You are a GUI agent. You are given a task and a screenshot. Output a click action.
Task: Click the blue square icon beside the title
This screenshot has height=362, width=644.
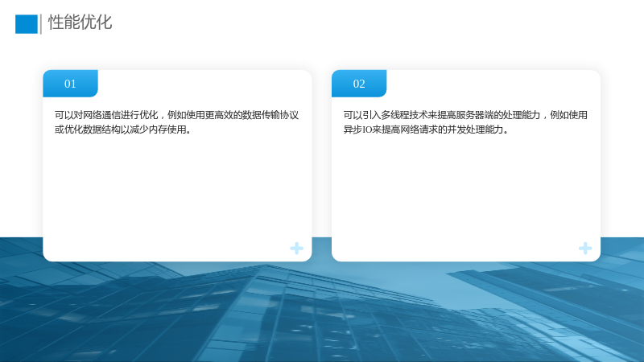27,24
